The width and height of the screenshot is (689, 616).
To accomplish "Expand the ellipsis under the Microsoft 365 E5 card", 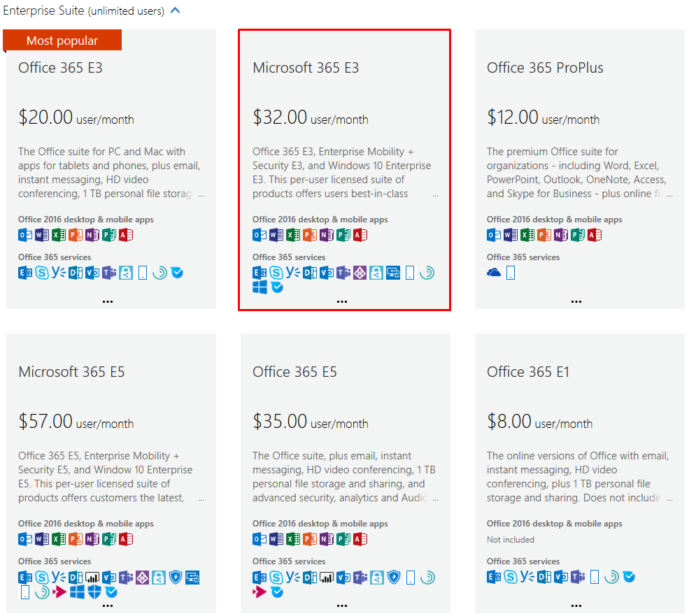I will point(108,605).
